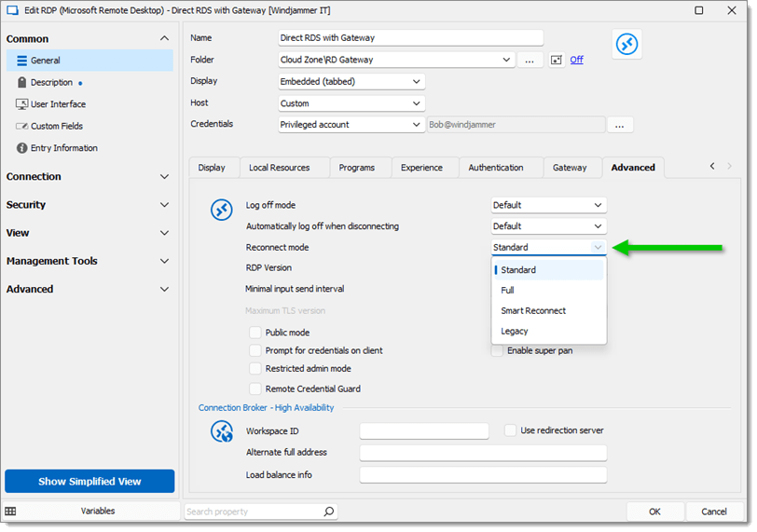Switch to the Display tab
This screenshot has width=757, height=532.
[x=212, y=168]
